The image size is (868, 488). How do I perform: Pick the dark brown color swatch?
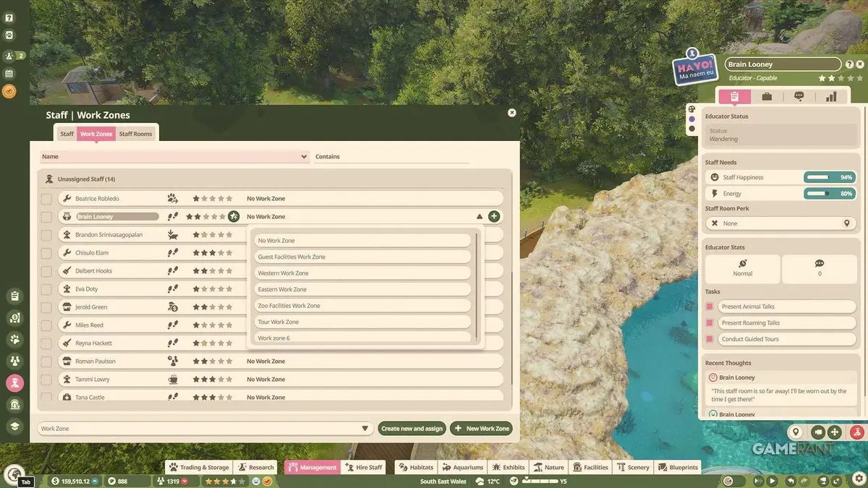coord(692,129)
